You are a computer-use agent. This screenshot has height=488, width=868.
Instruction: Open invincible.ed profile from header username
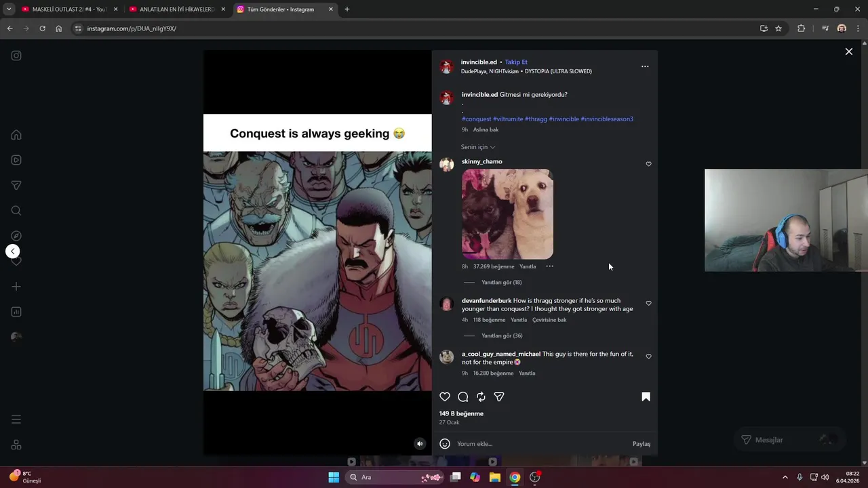point(479,62)
